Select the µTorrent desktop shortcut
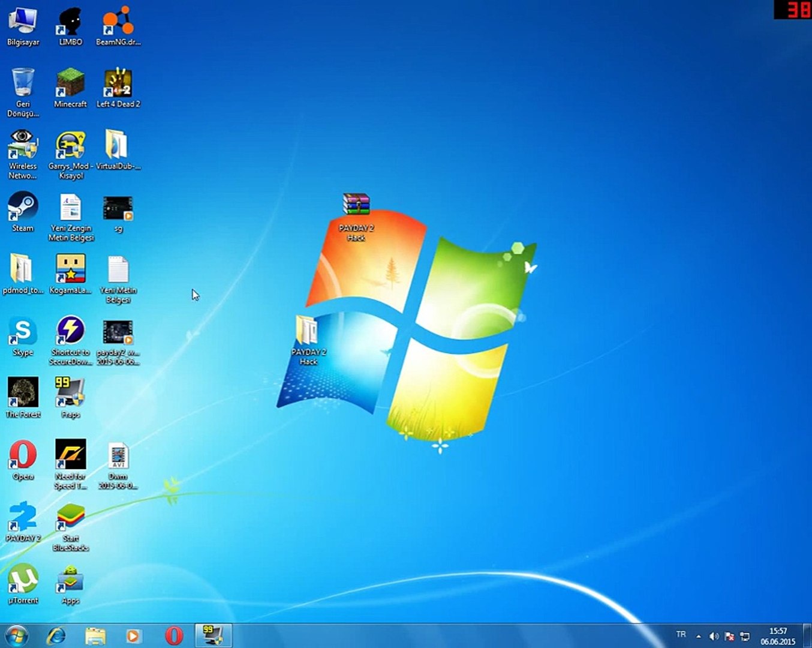 point(23,584)
